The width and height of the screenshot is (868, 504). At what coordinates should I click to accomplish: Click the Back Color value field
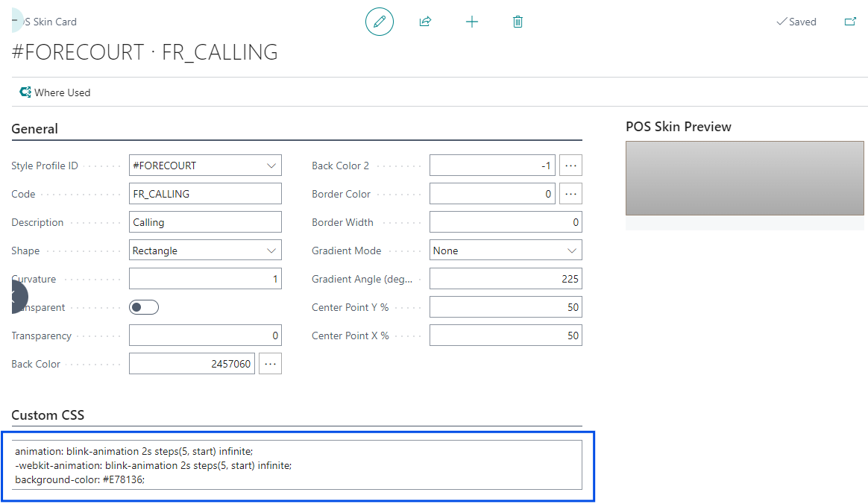click(x=192, y=364)
